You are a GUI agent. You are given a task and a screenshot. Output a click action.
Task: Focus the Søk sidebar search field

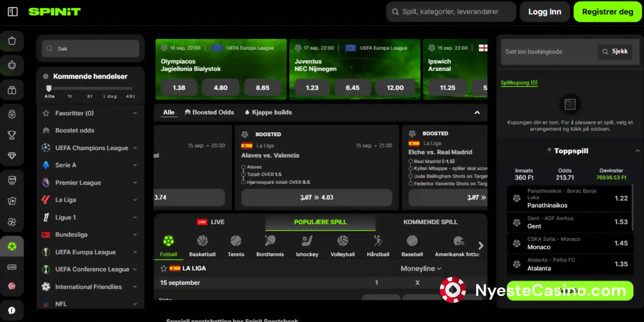(90, 49)
